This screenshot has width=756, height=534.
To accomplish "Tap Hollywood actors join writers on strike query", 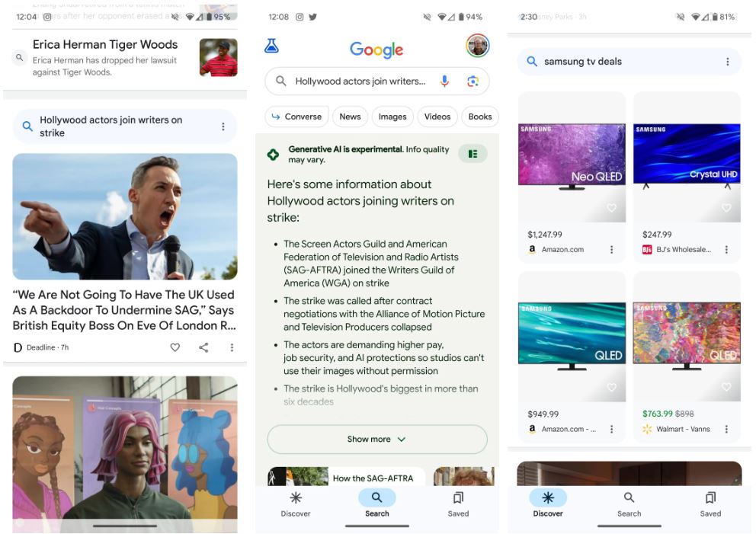I will [x=111, y=126].
